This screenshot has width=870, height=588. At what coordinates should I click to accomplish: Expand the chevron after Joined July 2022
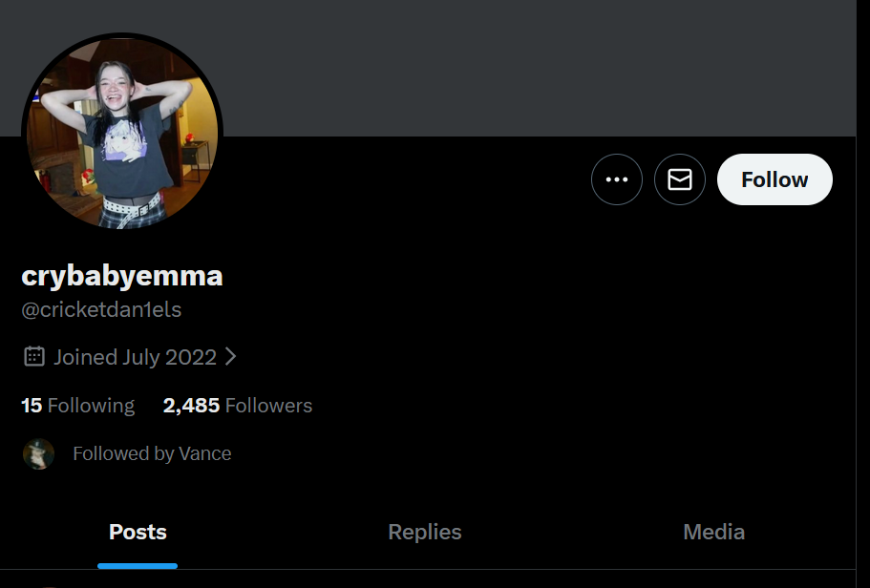click(x=231, y=357)
